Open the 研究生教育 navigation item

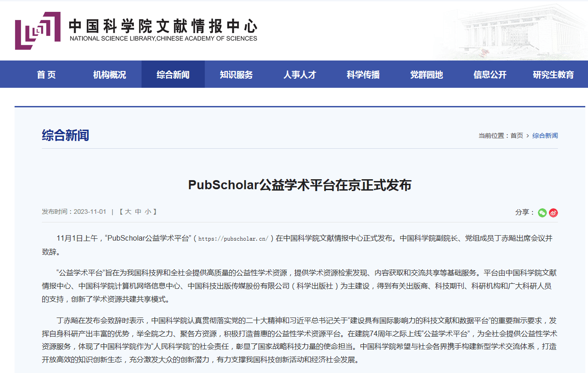(x=553, y=75)
